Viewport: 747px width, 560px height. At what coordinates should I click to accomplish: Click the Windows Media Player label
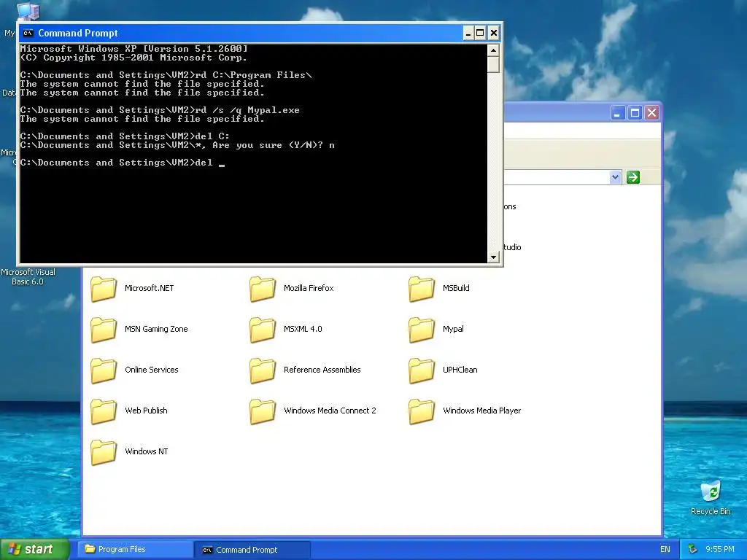[481, 411]
